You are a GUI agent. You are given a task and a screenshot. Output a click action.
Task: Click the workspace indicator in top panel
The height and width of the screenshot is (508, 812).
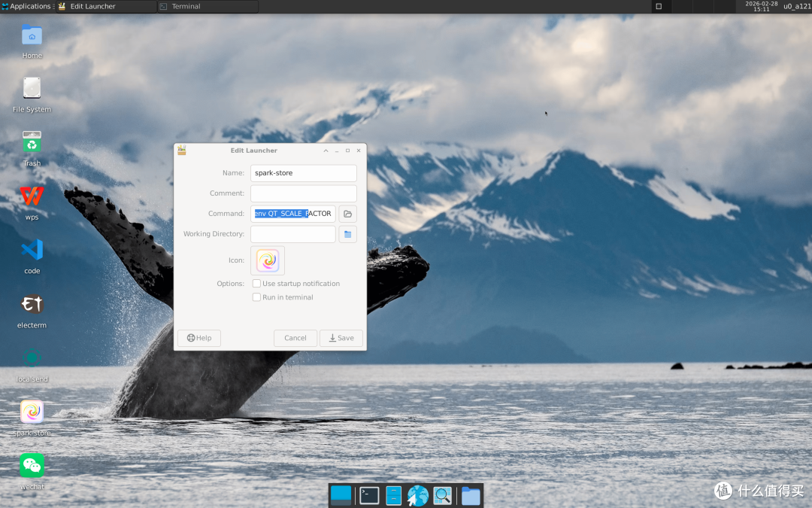click(x=659, y=6)
